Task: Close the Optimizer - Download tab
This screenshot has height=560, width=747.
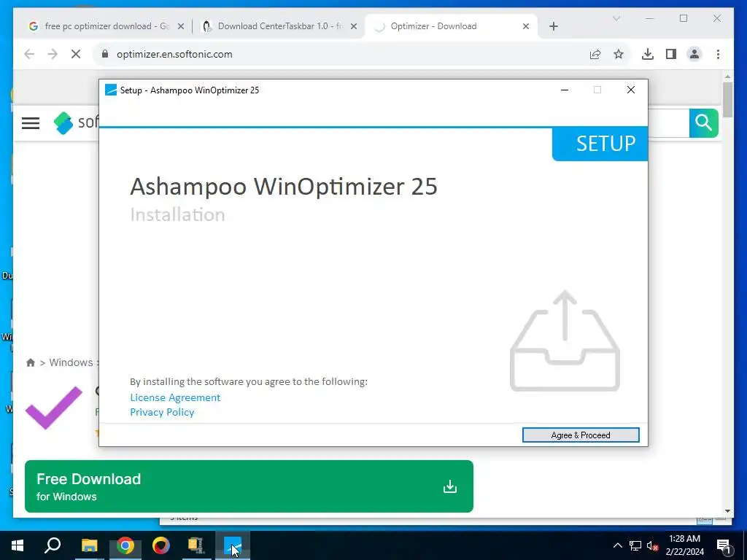Action: 526,27
